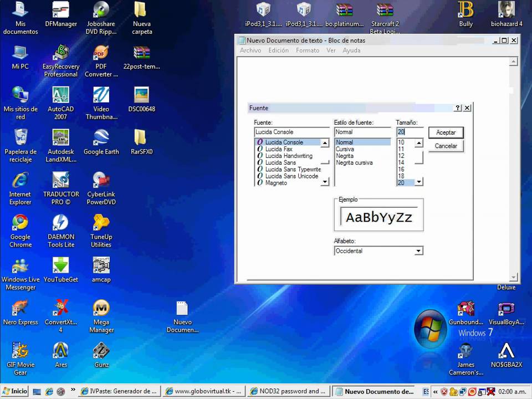Choose Negrita font style
Screen dimensions: 532x399
coord(345,156)
